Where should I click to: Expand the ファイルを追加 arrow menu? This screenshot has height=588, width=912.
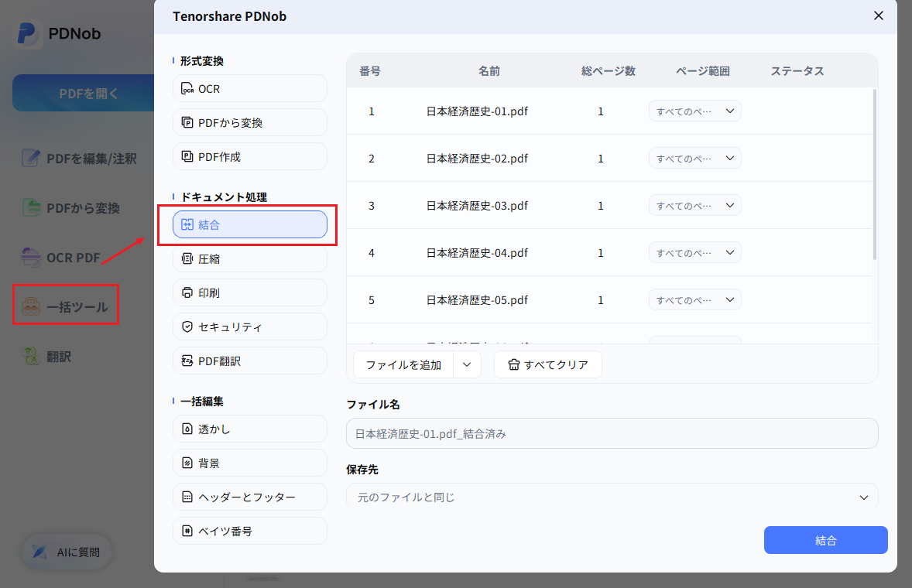tap(467, 365)
